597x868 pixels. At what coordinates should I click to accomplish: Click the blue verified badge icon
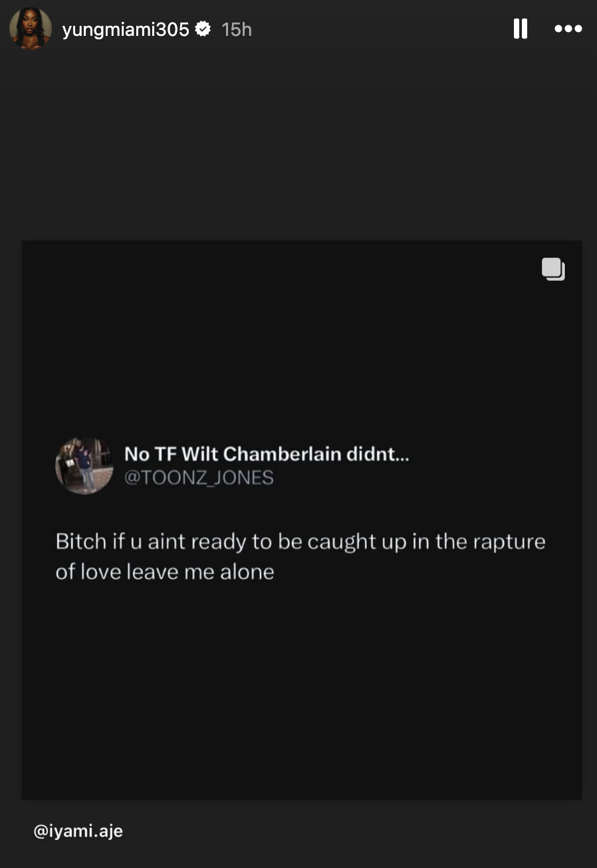203,29
